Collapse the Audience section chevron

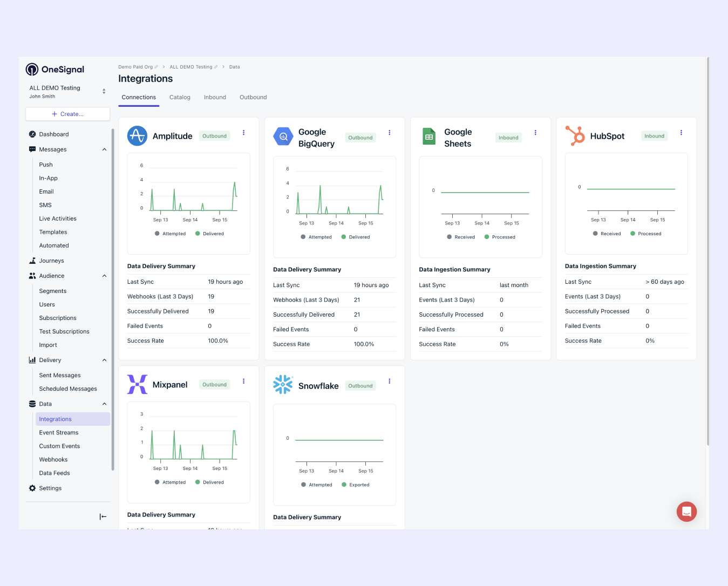tap(104, 276)
